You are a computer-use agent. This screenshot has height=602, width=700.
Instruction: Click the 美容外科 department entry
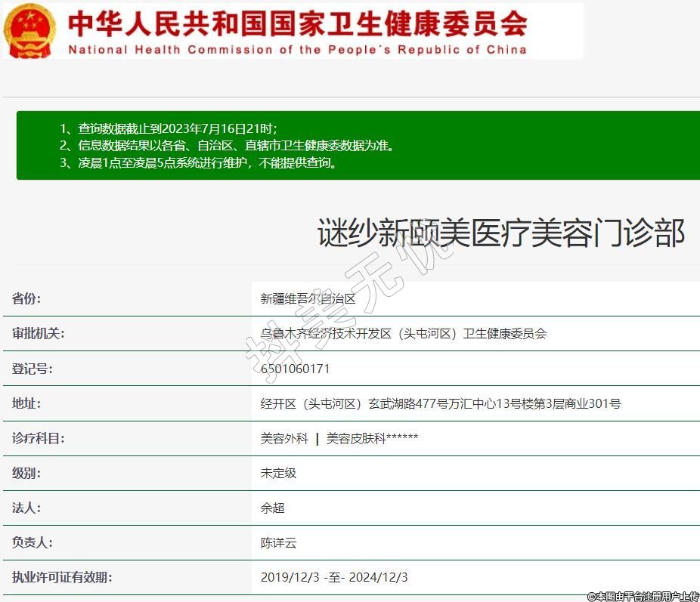[x=284, y=439]
